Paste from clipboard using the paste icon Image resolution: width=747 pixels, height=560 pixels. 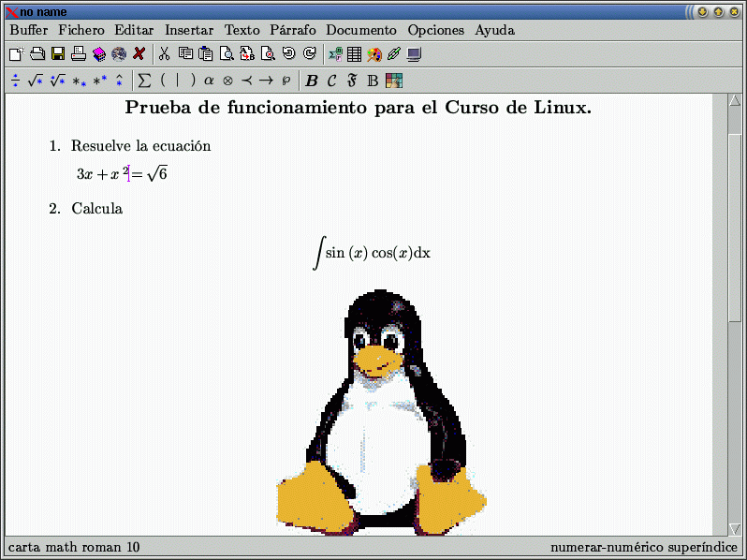pos(206,54)
